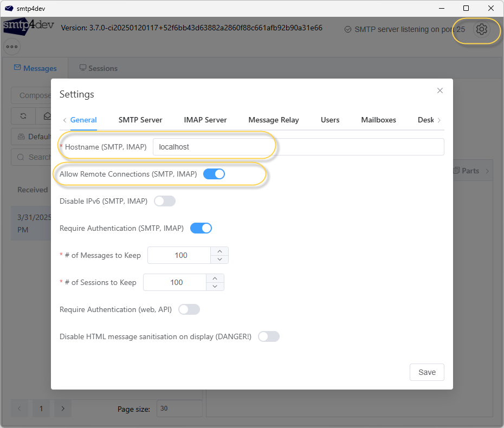Decrease # of Sessions to Keep
Image resolution: width=504 pixels, height=428 pixels.
point(215,287)
